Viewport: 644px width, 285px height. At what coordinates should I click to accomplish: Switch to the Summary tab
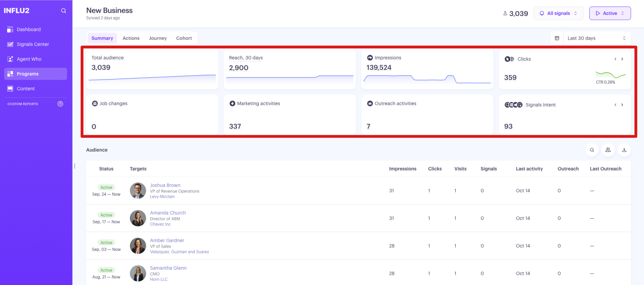click(102, 38)
